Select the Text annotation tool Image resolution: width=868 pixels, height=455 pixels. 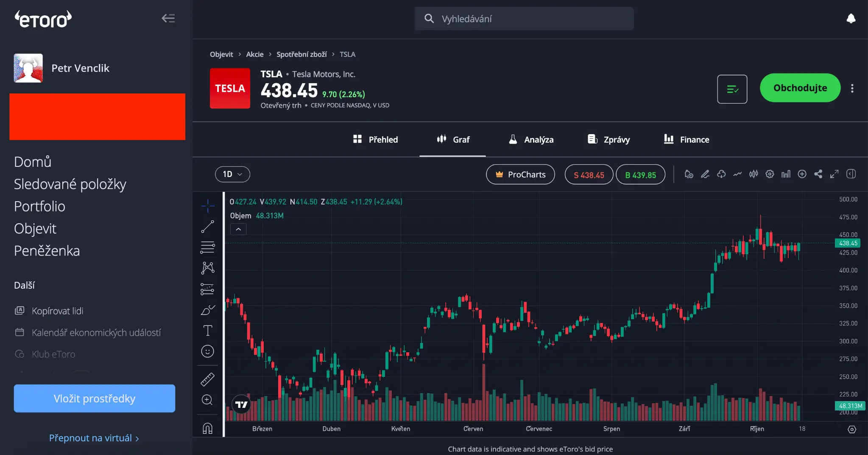tap(207, 330)
